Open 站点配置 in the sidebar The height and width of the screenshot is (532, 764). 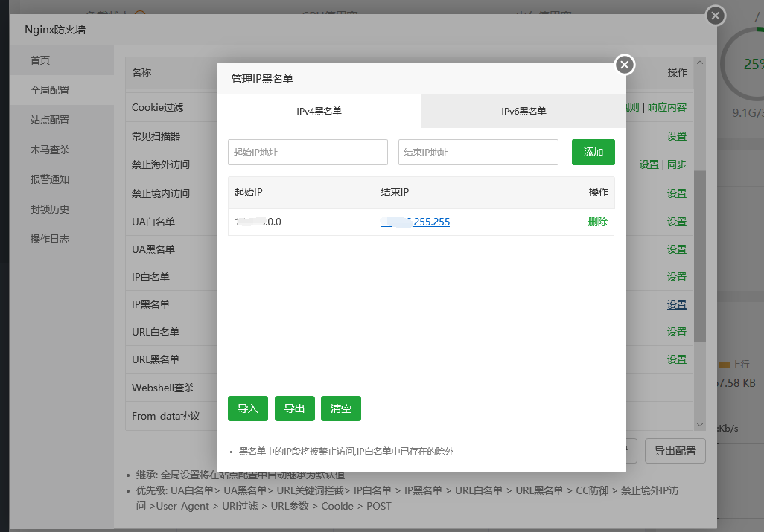tap(62, 120)
